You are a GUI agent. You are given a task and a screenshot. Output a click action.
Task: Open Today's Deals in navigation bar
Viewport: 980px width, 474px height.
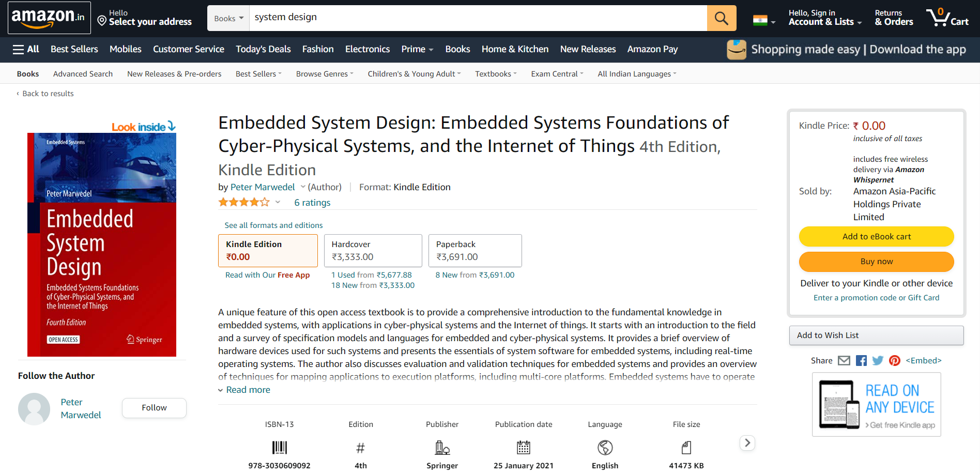click(263, 49)
